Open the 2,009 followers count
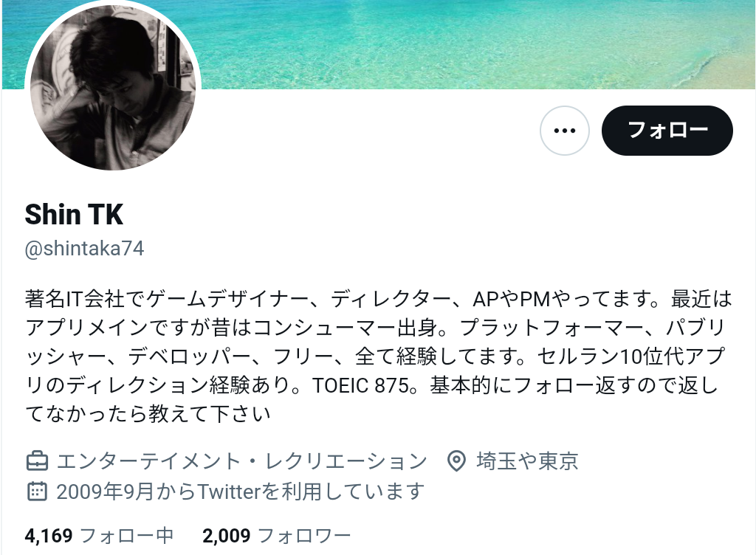Screen dimensions: 756x555 click(227, 536)
